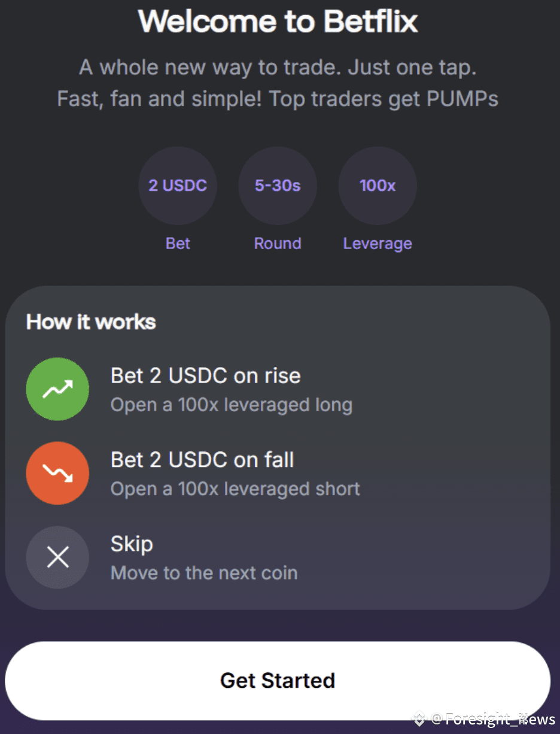Image resolution: width=560 pixels, height=734 pixels.
Task: Click the green rising arrow icon
Action: pos(57,389)
